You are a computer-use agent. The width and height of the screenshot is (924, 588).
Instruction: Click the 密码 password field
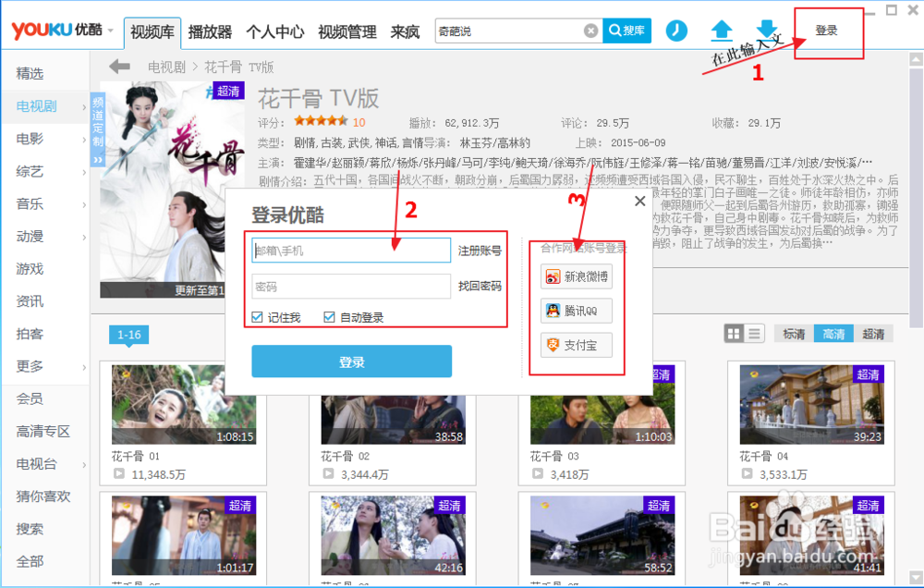coord(351,287)
